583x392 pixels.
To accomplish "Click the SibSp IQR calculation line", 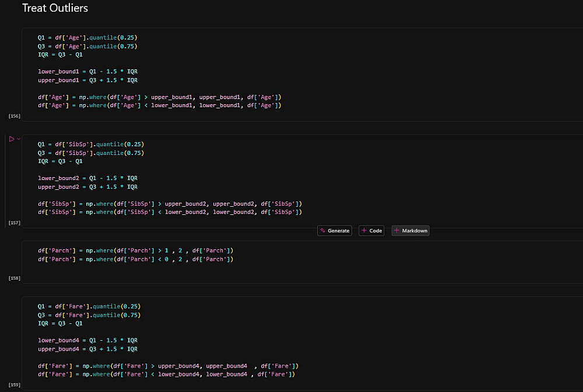I will pos(60,161).
